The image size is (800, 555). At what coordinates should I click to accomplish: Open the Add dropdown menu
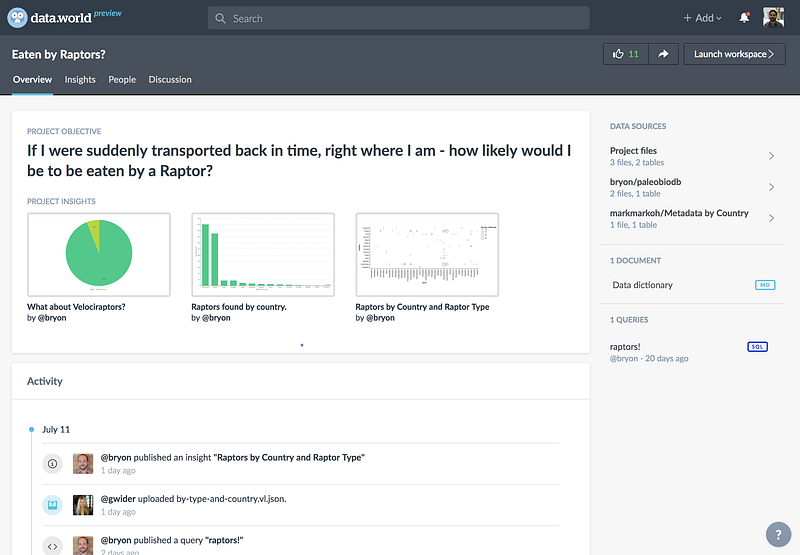click(702, 18)
